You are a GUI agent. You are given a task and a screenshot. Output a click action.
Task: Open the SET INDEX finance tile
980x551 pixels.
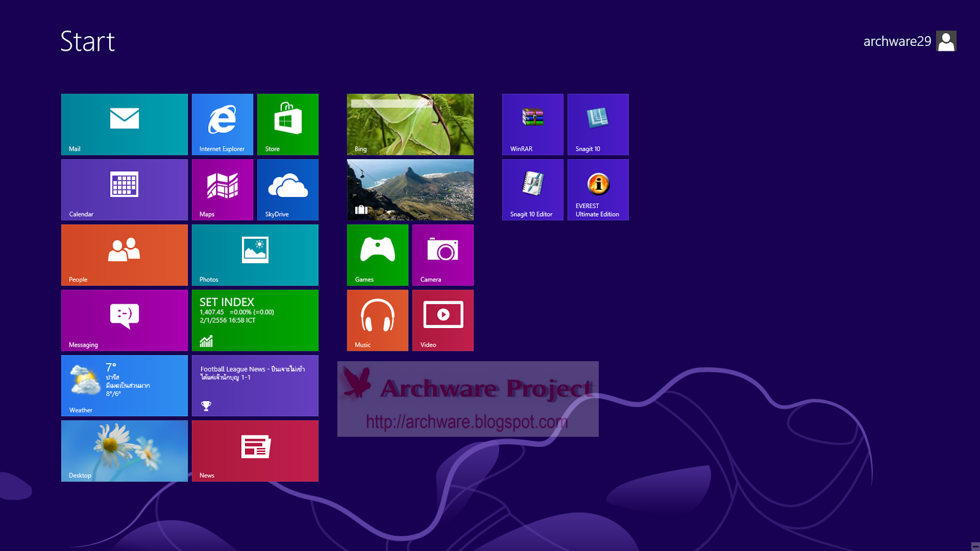(255, 320)
